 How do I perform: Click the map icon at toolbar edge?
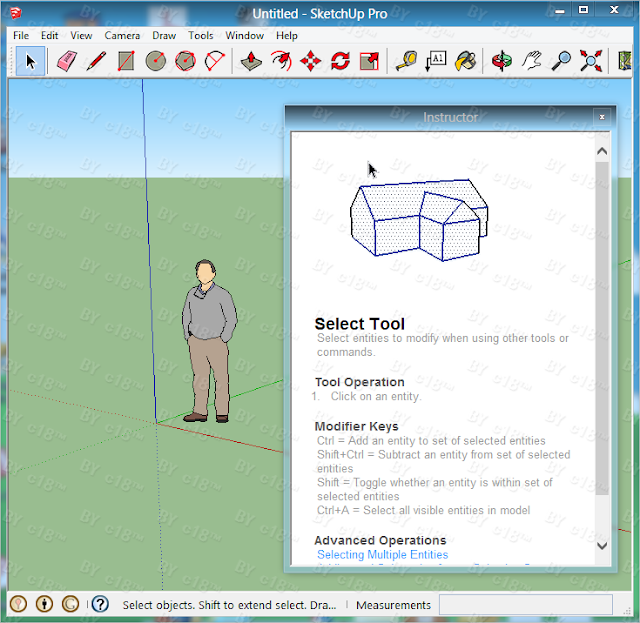(x=624, y=61)
